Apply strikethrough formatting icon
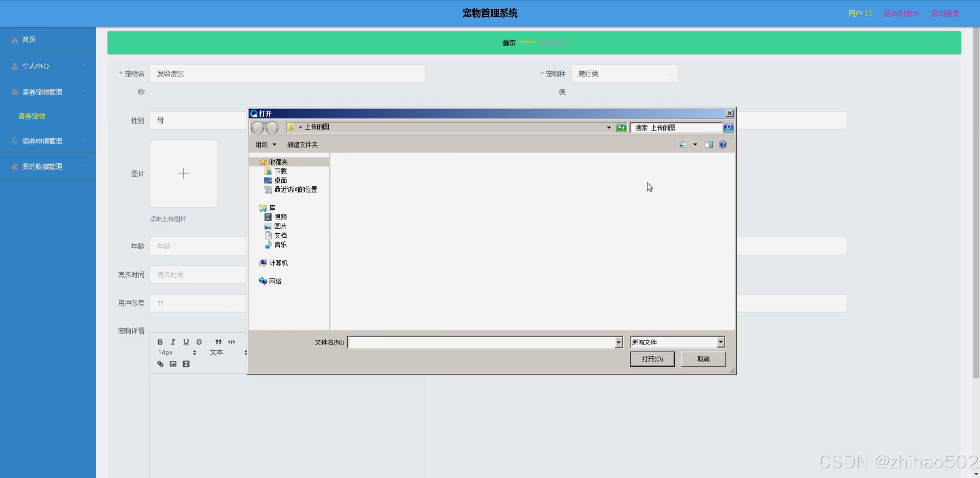980x478 pixels. [x=199, y=342]
